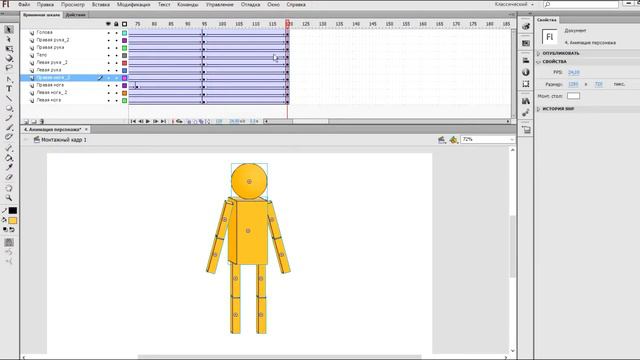Open the Swatches panel icon in the dock

click(x=526, y=43)
